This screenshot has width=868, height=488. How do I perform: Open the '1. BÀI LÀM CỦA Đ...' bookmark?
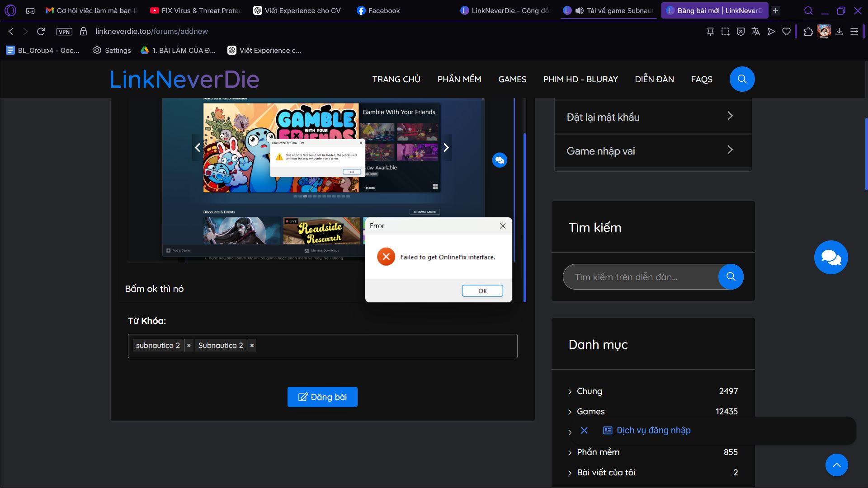coord(178,50)
